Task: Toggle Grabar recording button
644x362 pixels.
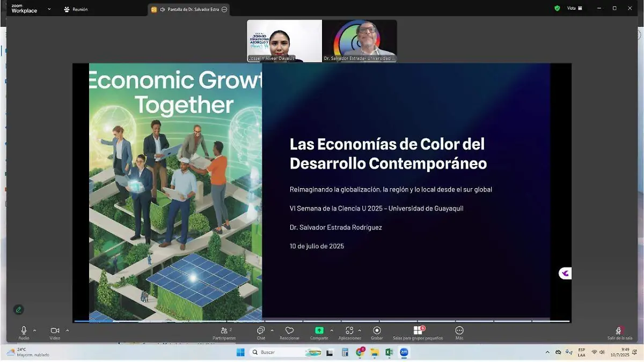Action: [x=377, y=331]
